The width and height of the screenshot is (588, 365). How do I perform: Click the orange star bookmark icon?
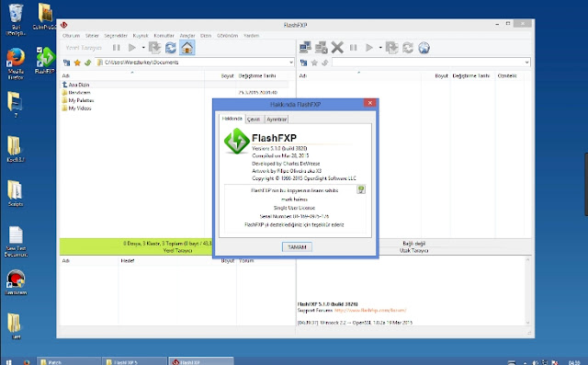(77, 63)
